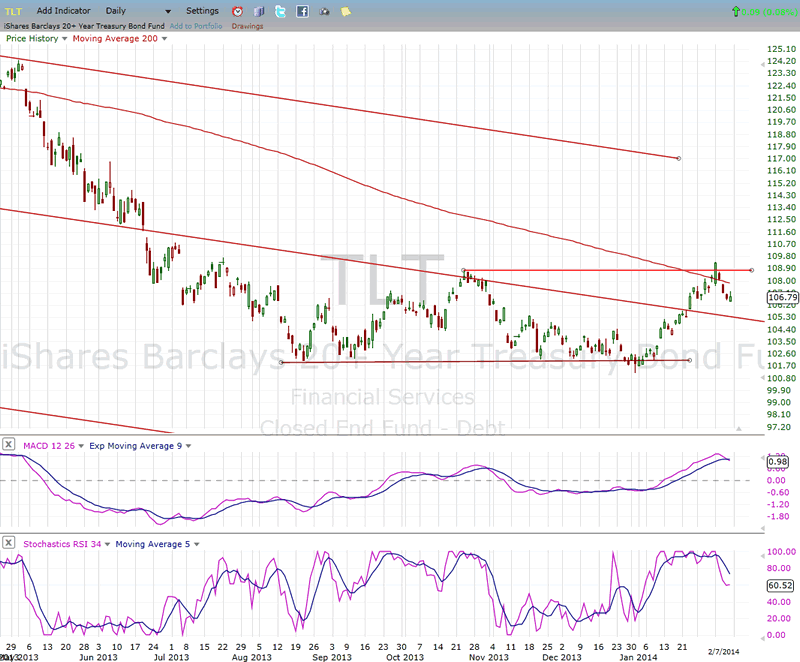Screen dimensions: 800x662
Task: Click the red alarm clock alert icon
Action: [x=237, y=11]
